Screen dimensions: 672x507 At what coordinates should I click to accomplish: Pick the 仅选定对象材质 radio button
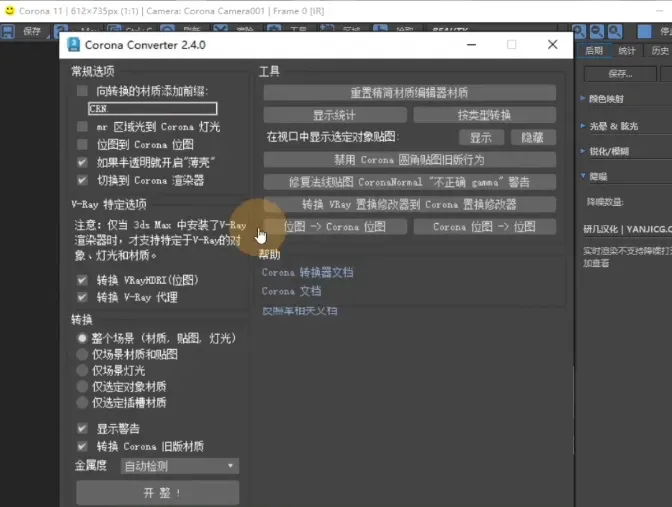point(82,387)
